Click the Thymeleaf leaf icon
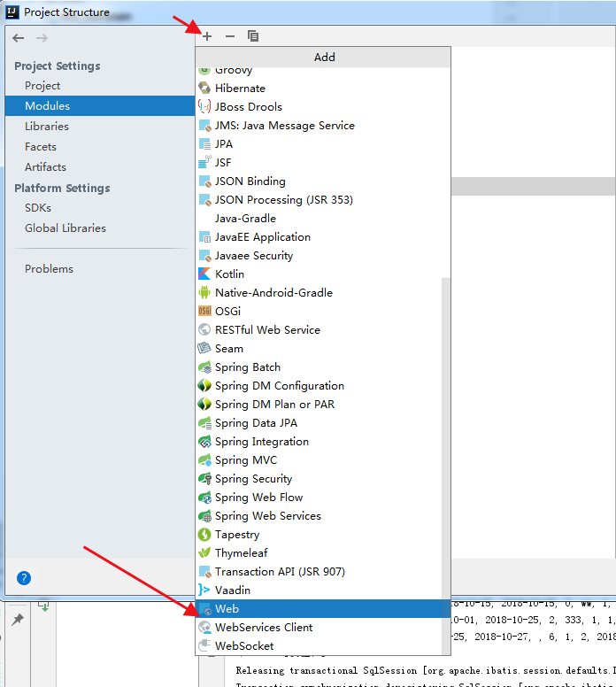Screen dimensions: 616x687 (204, 553)
